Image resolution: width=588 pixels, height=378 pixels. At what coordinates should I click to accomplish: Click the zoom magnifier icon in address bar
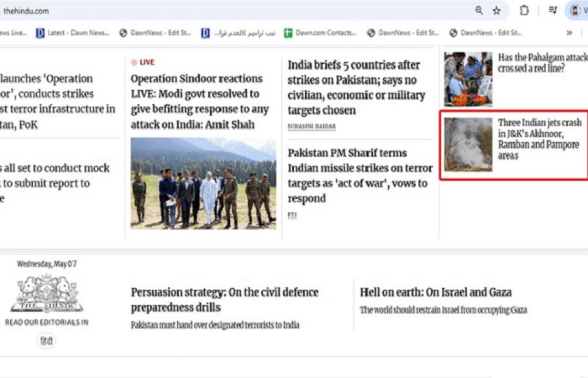pos(479,10)
